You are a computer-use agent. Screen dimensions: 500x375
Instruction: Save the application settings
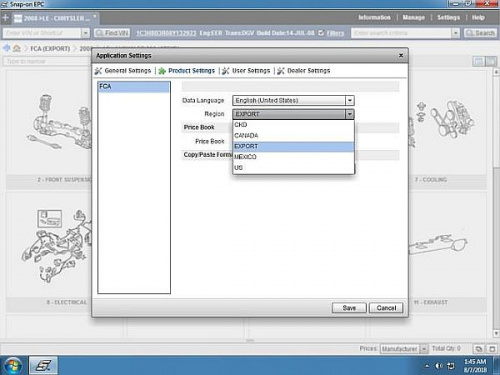point(349,308)
